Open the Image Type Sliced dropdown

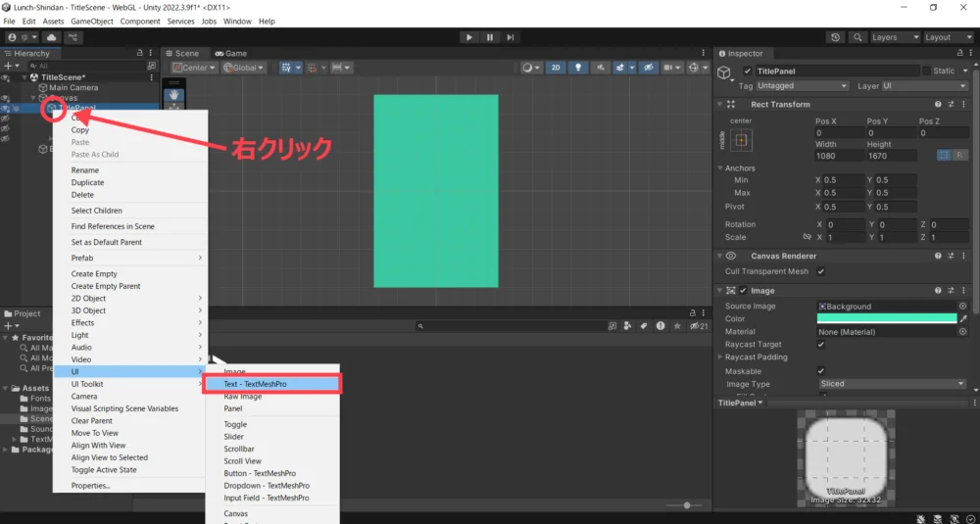coord(892,384)
